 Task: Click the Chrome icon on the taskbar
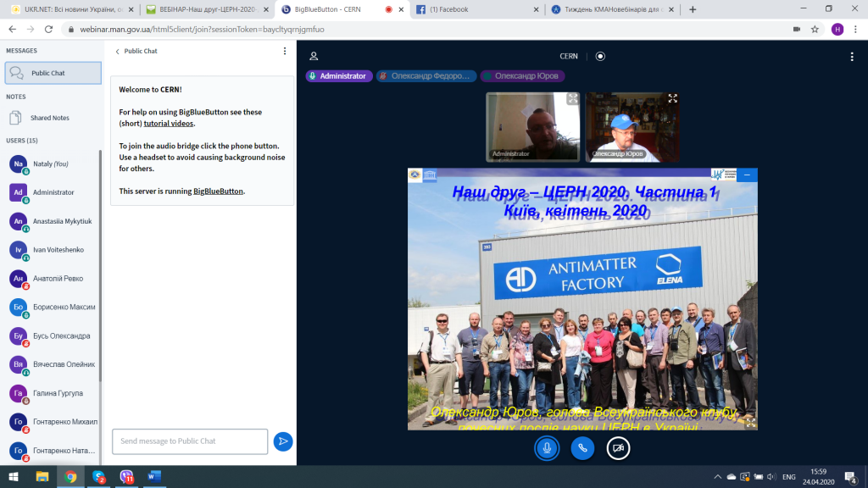point(70,476)
